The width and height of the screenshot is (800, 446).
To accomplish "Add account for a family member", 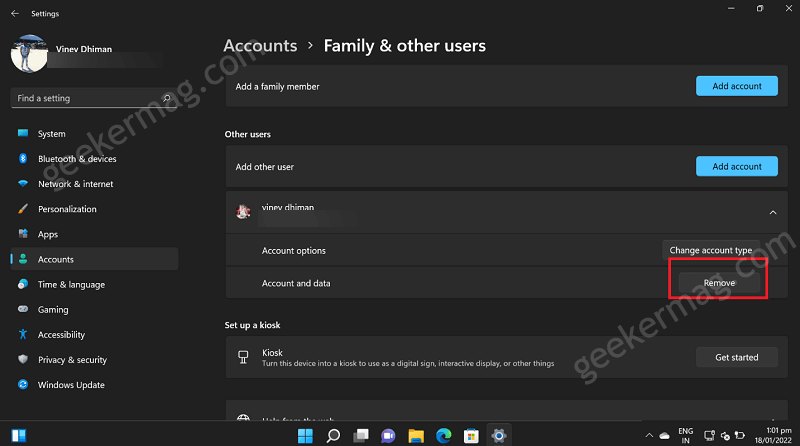I will click(x=737, y=86).
